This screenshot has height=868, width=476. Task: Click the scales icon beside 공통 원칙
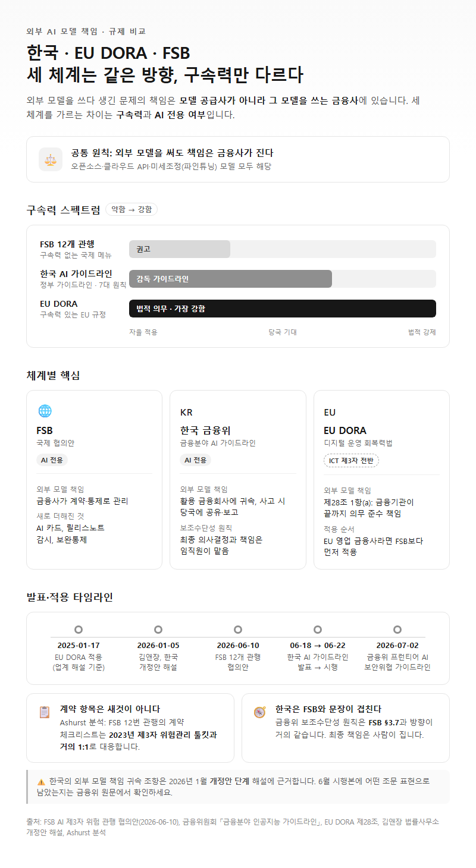click(x=51, y=159)
